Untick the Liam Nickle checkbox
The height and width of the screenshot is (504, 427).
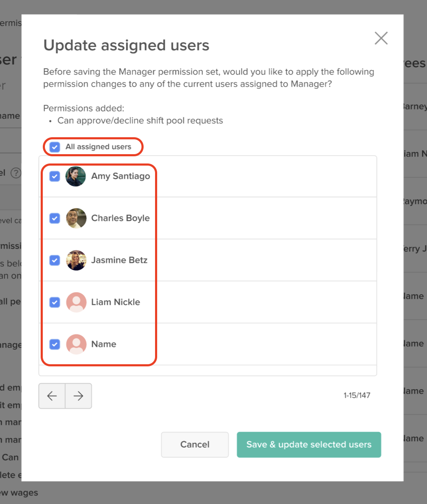coord(55,302)
